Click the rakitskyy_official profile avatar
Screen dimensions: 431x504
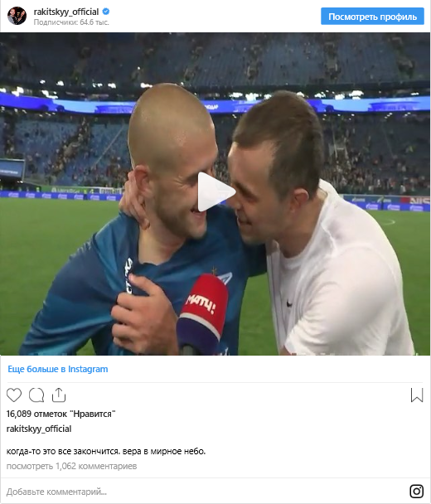pos(17,16)
